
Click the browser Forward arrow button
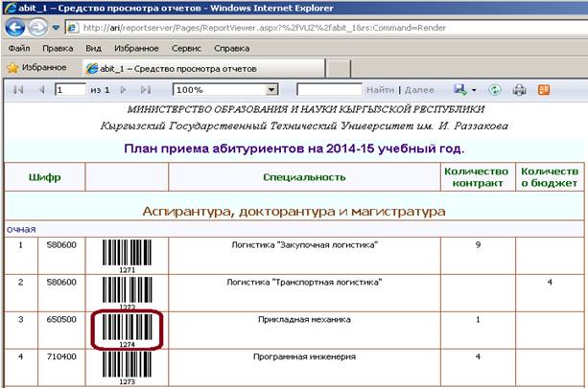tap(37, 28)
